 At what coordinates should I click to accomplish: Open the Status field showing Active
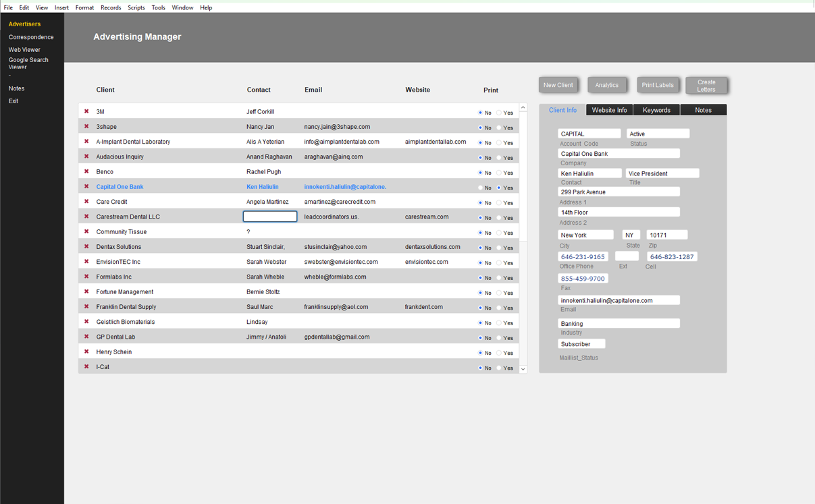(x=658, y=134)
